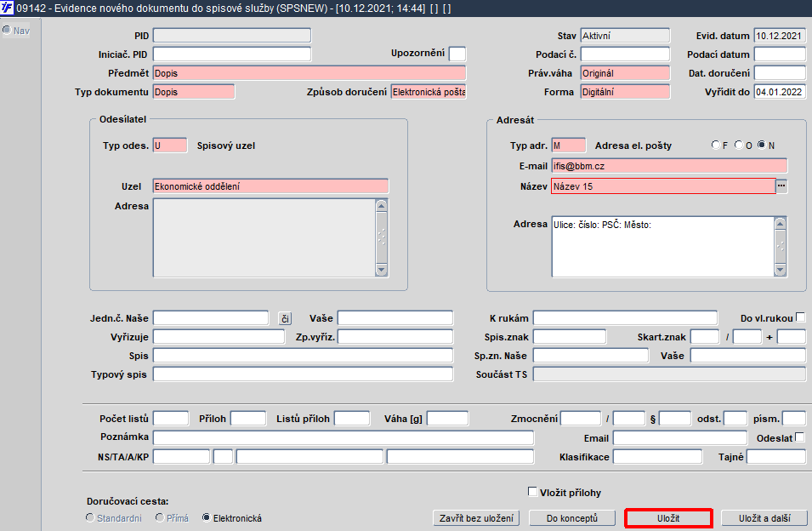Click the Vyřídit do date field
This screenshot has width=812, height=531.
point(780,92)
